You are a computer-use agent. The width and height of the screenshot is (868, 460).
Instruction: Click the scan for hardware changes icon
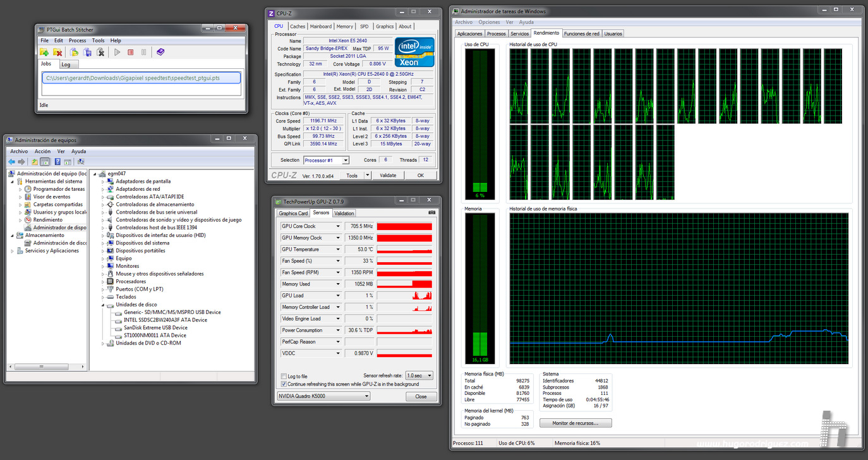click(x=81, y=162)
